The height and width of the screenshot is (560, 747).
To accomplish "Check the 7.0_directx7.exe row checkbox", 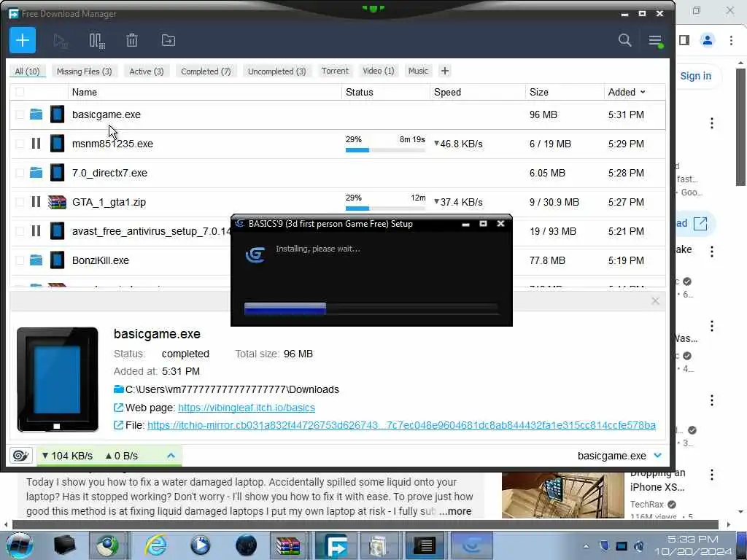I will click(x=20, y=172).
